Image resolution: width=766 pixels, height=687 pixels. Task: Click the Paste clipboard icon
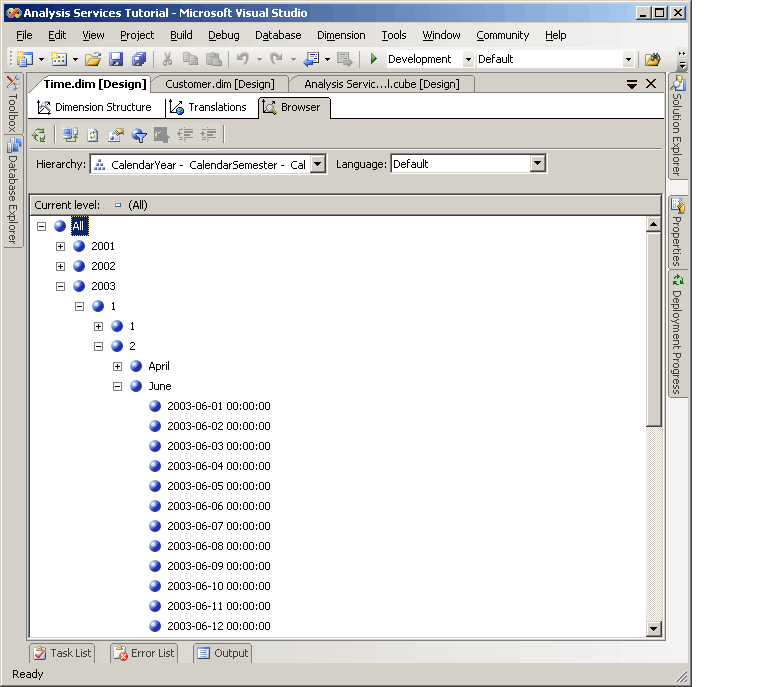point(213,59)
